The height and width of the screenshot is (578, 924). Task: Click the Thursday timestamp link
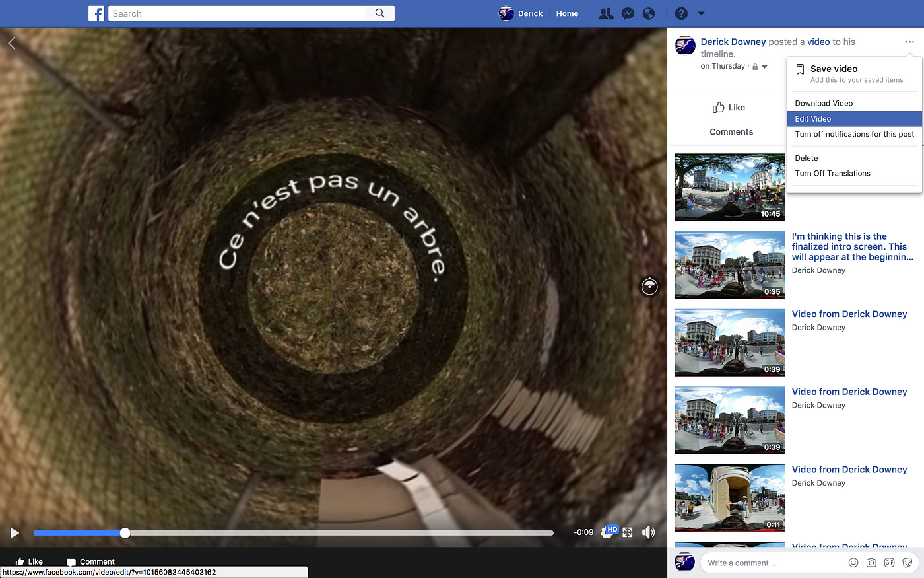[x=723, y=66]
